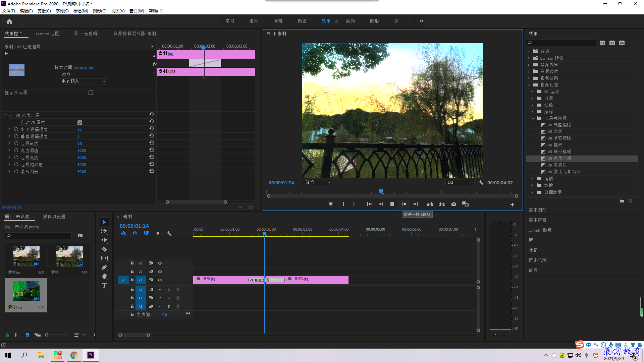The image size is (644, 362).
Task: Toggle V2 track visibility eye
Action: [160, 271]
